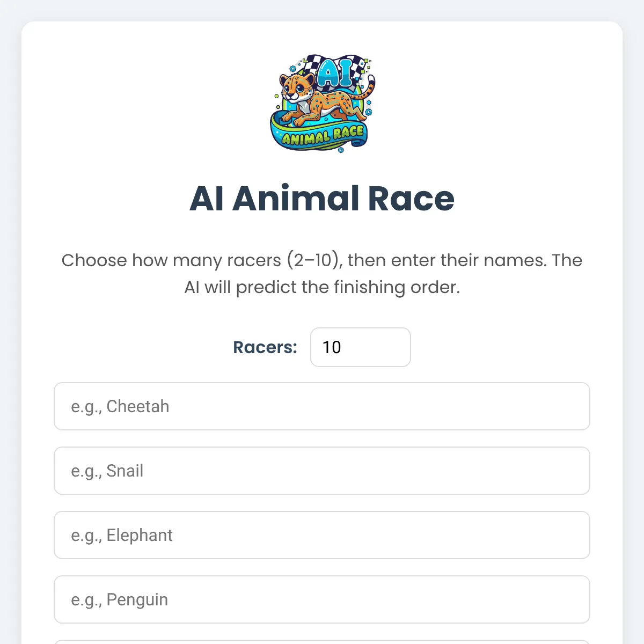644x644 pixels.
Task: Click empty white card space left of the logo
Action: [x=145, y=102]
